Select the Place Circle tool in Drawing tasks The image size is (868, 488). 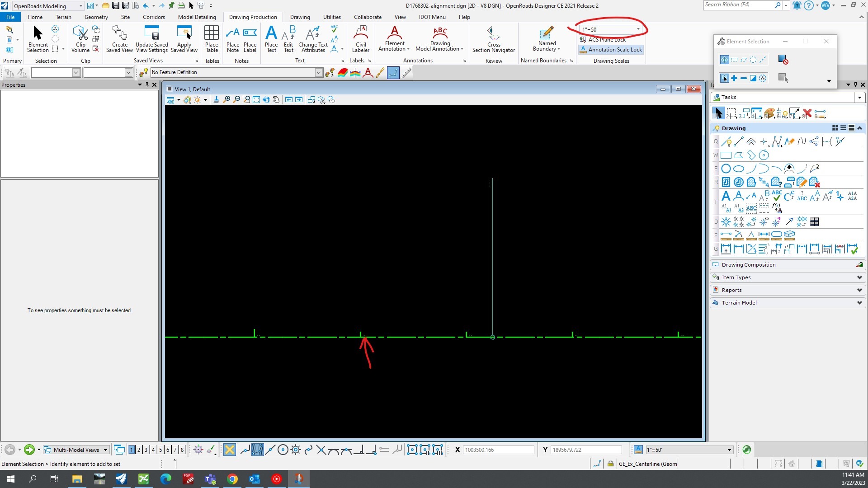pyautogui.click(x=726, y=169)
